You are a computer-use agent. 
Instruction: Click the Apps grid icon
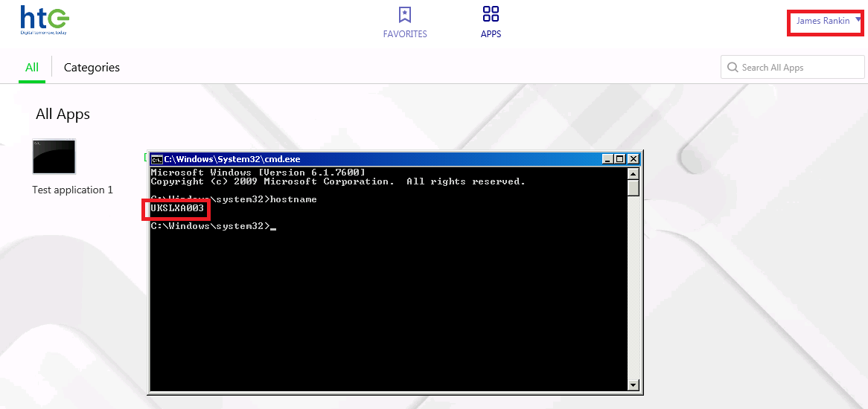point(491,14)
